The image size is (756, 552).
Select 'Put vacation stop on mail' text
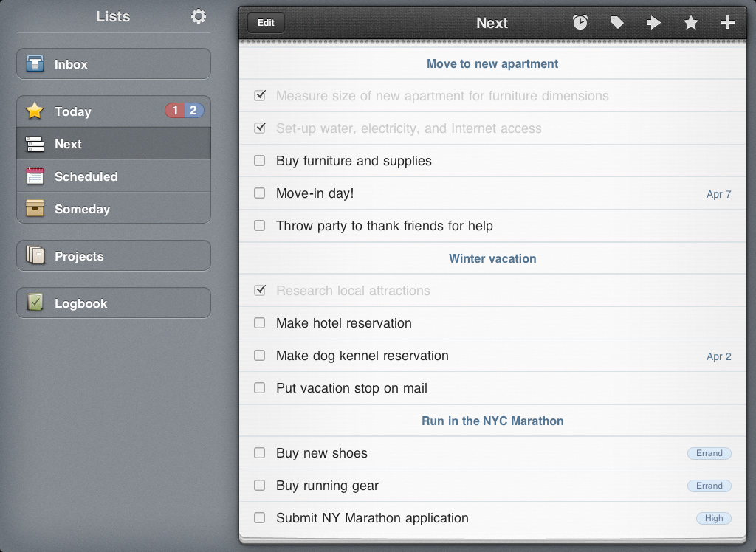coord(351,388)
